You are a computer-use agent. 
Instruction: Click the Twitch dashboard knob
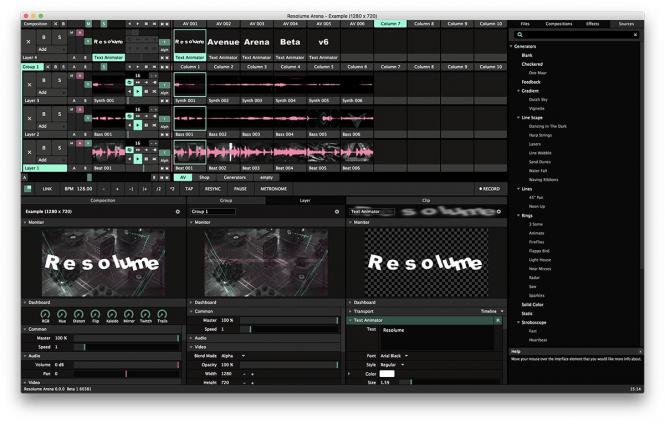coord(145,314)
